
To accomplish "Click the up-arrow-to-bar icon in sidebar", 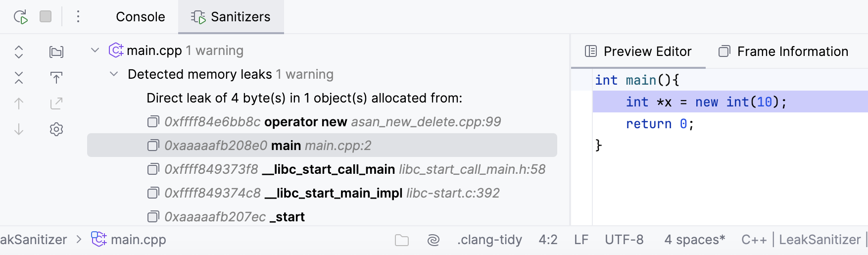I will point(56,78).
